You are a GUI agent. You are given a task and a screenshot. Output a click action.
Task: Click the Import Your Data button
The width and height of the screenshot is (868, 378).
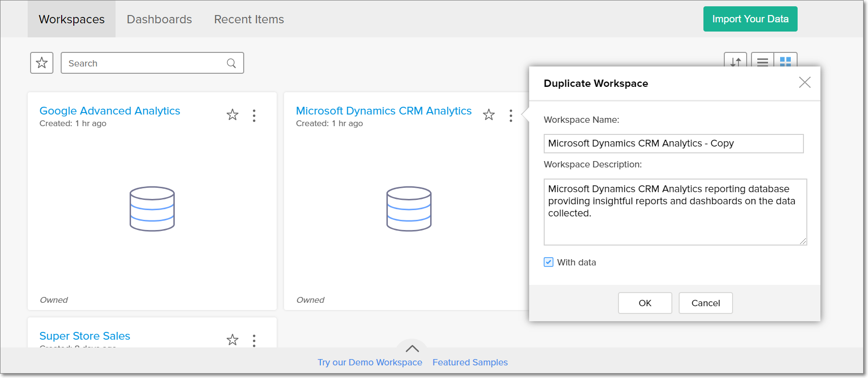click(x=750, y=19)
